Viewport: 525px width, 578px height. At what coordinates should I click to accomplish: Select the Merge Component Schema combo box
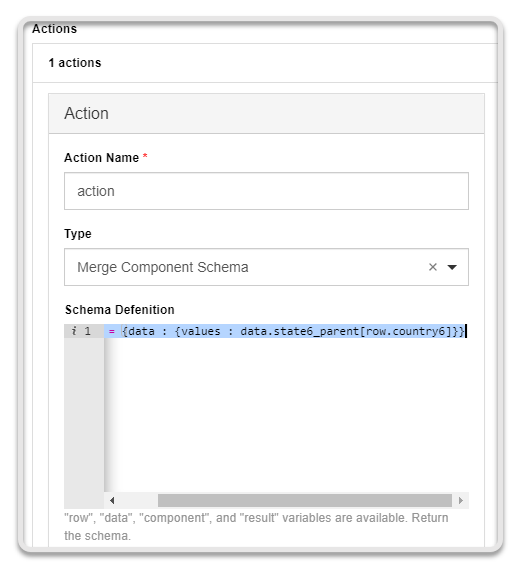click(266, 267)
